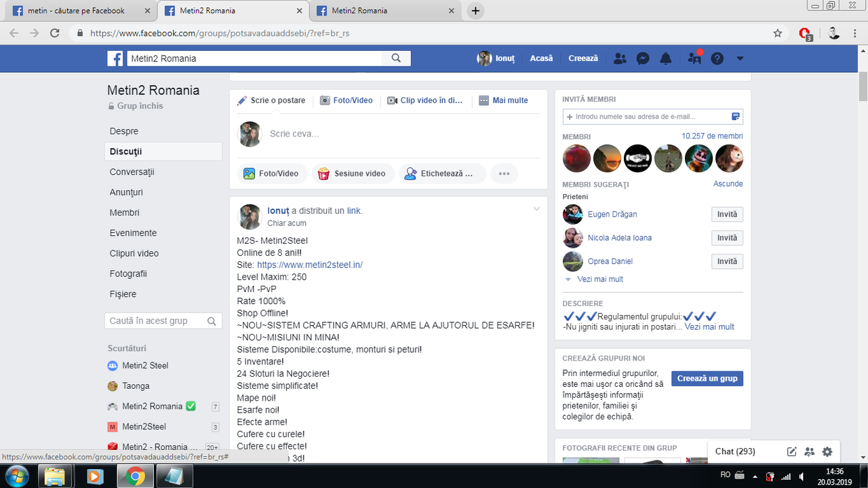868x488 pixels.
Task: Click Ionuț profile picture in top bar
Action: coord(484,58)
